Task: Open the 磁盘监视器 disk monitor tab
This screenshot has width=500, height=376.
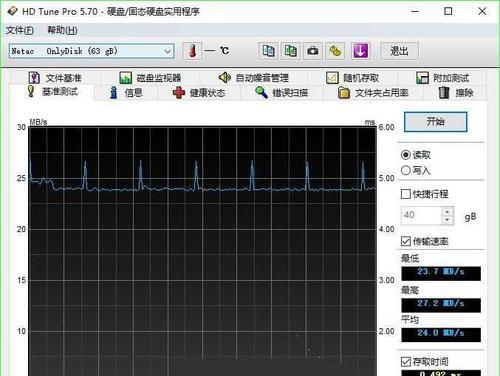Action: click(150, 78)
